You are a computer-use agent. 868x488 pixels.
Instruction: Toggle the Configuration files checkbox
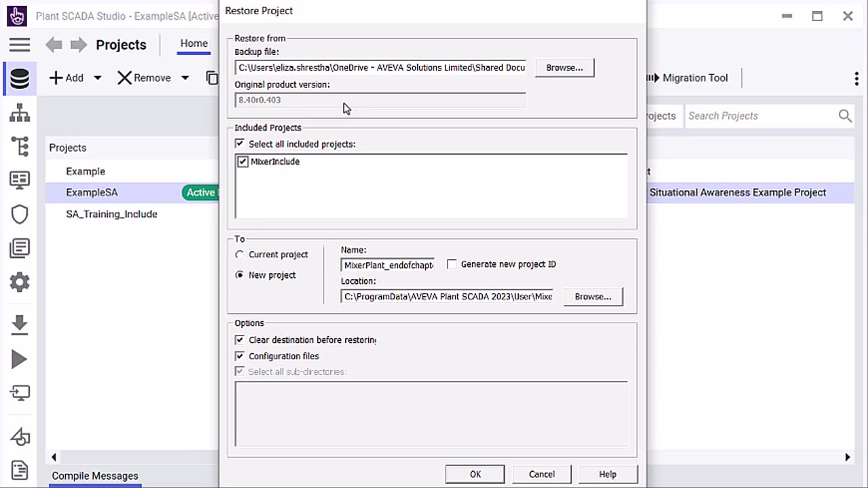click(x=239, y=356)
